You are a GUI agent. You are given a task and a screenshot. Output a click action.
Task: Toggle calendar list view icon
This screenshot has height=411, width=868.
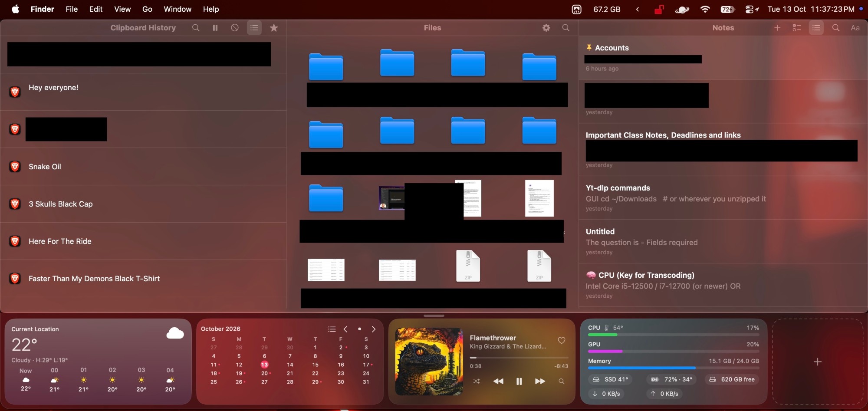332,329
